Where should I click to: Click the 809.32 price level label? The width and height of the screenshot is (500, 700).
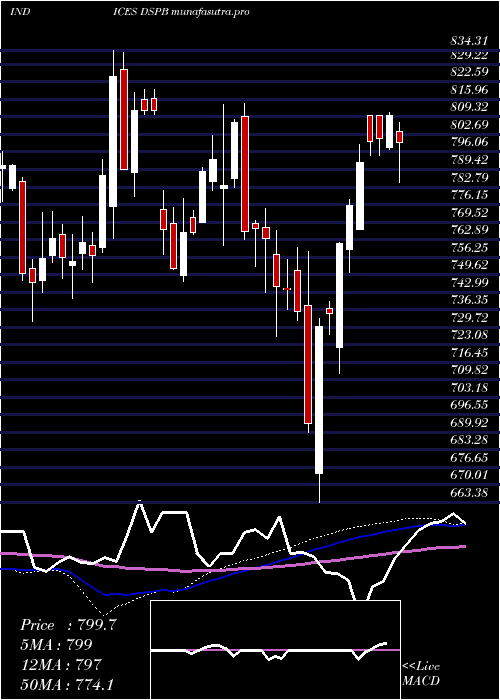pos(469,107)
